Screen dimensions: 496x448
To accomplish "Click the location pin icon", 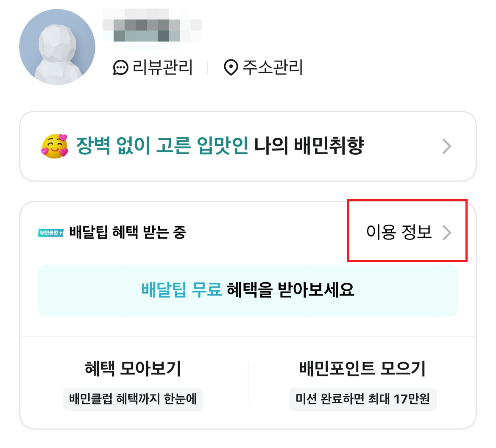I will tap(231, 68).
